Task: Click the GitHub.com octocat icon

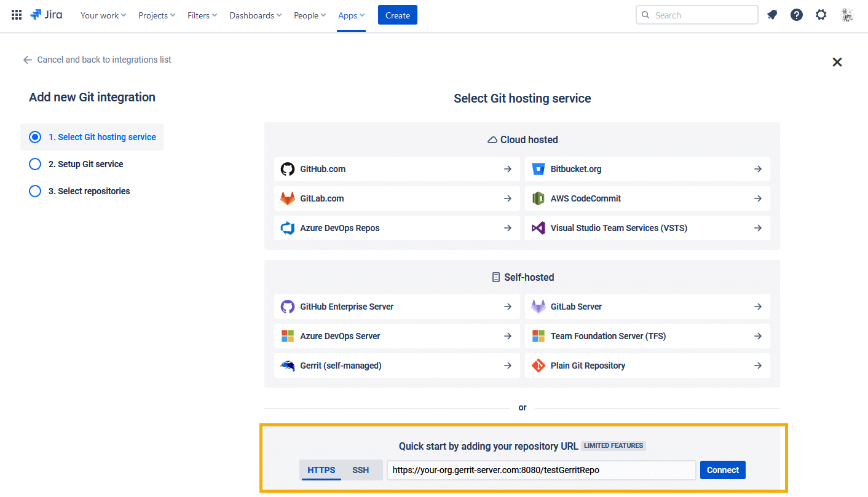Action: (287, 169)
